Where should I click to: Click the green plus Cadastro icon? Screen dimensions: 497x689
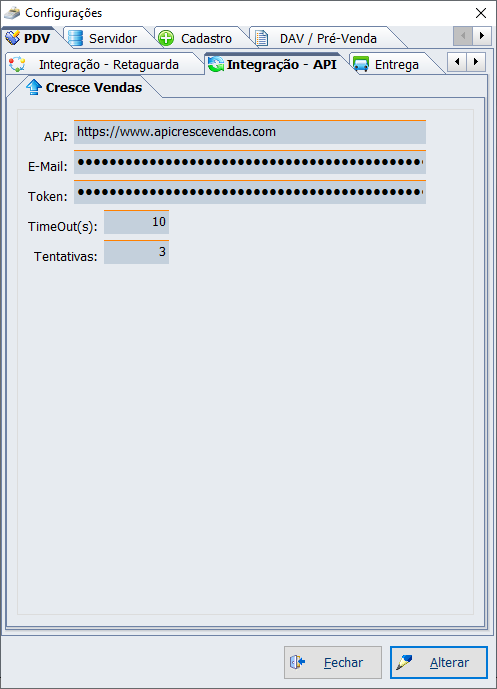(166, 38)
